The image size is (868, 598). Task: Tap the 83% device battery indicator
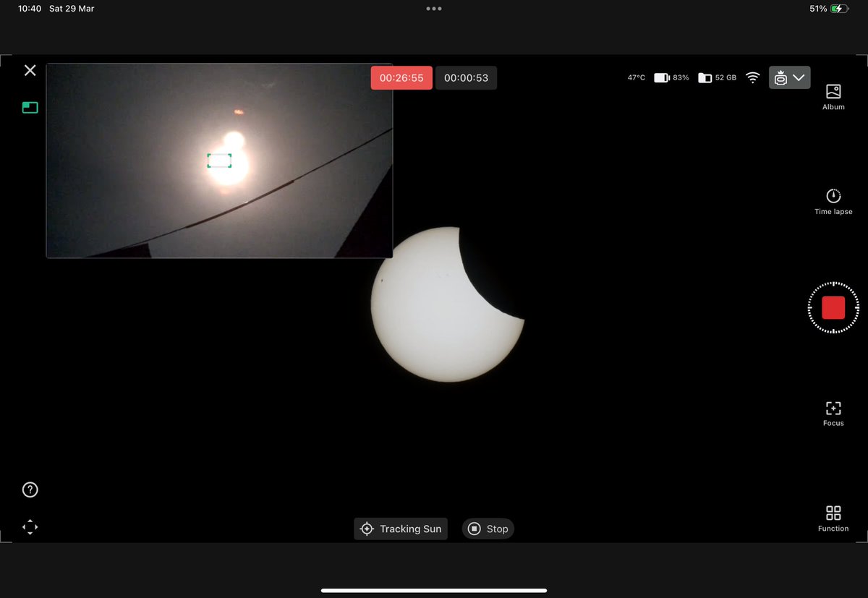pos(671,77)
